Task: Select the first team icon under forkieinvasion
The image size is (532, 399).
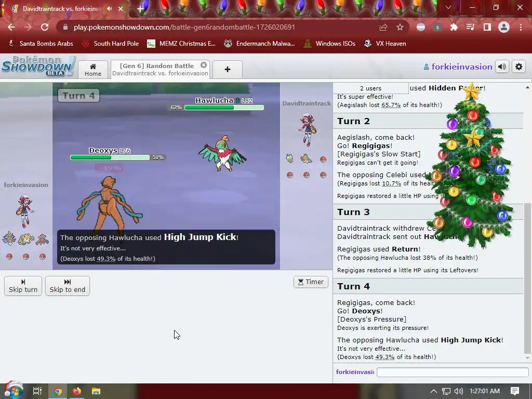Action: click(x=9, y=239)
